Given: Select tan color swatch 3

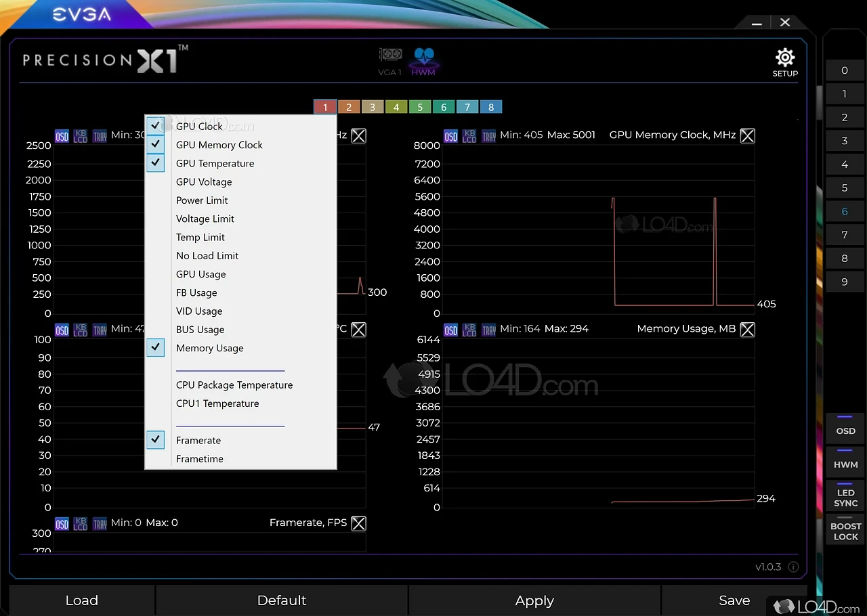Looking at the screenshot, I should pyautogui.click(x=373, y=107).
